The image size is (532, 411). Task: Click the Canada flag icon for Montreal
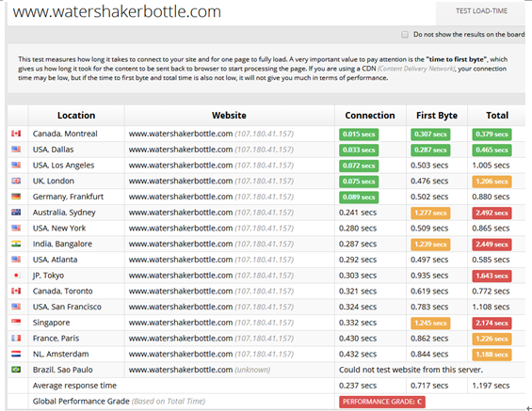click(x=16, y=134)
